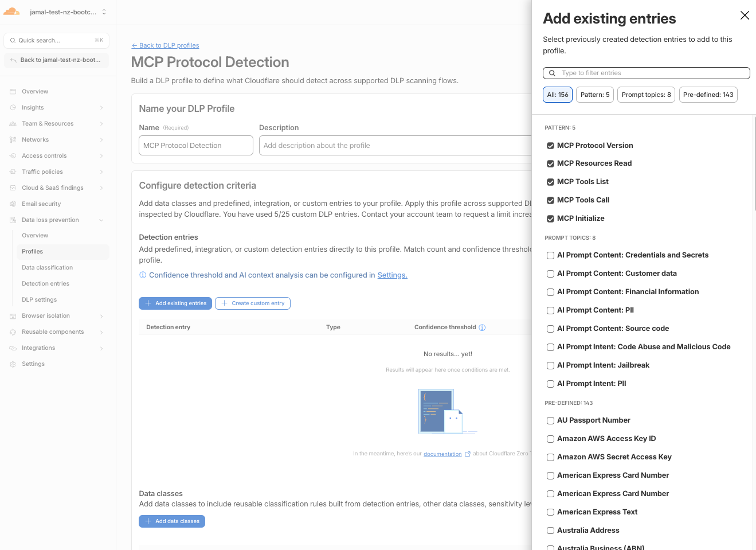This screenshot has width=756, height=550.
Task: Uncheck the MCP Initialize entry
Action: point(550,219)
